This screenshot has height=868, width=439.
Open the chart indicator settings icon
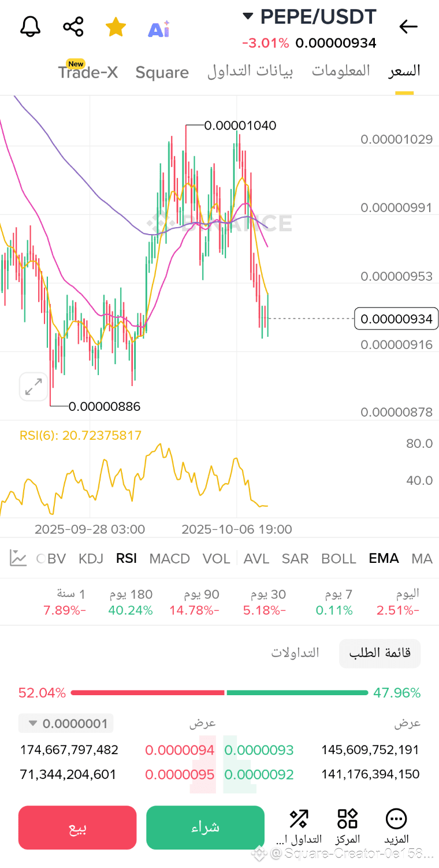pyautogui.click(x=18, y=558)
